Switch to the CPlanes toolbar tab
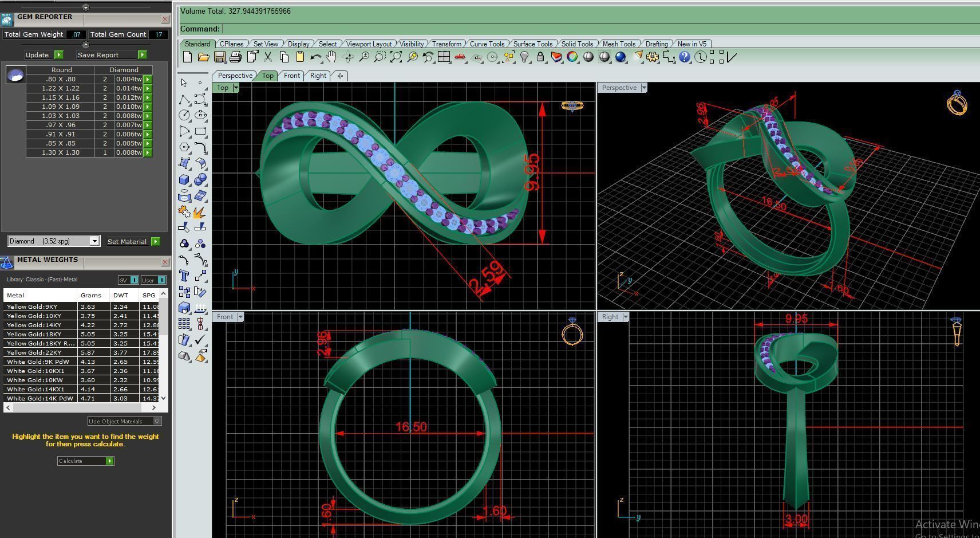980x538 pixels. [x=232, y=44]
